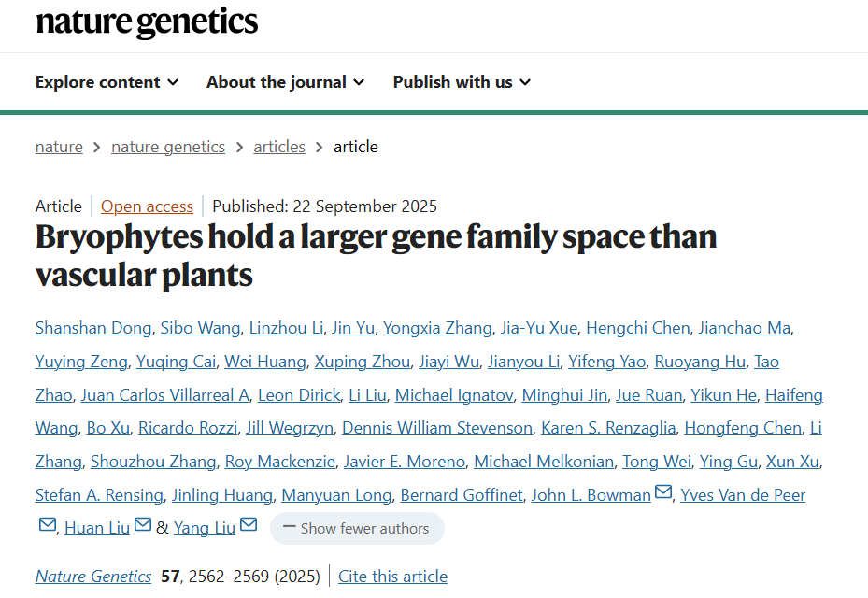The image size is (868, 598).
Task: Open author Shanshan Dong's details
Action: click(x=92, y=328)
